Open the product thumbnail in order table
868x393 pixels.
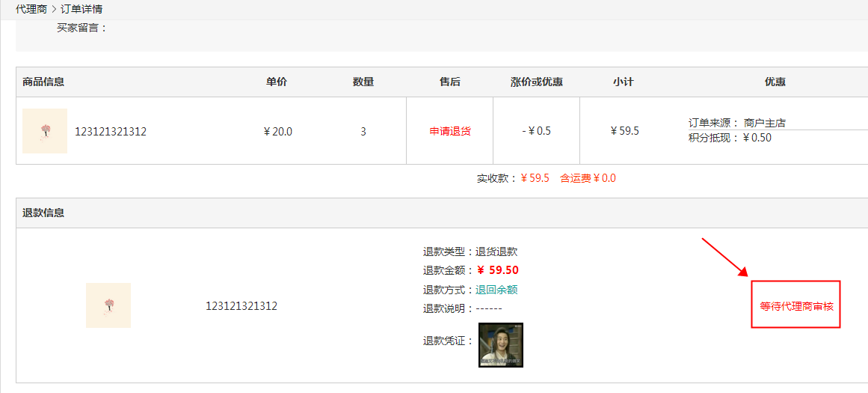click(45, 131)
